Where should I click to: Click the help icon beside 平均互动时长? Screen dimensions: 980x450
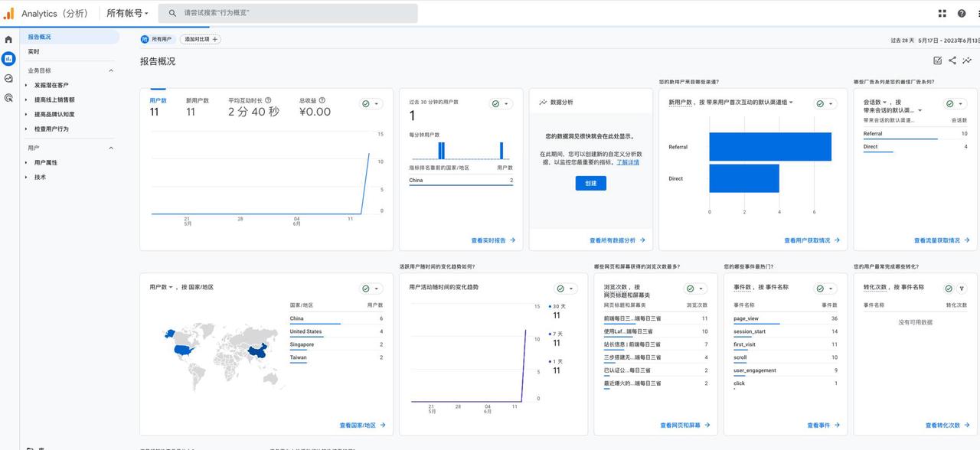[268, 100]
